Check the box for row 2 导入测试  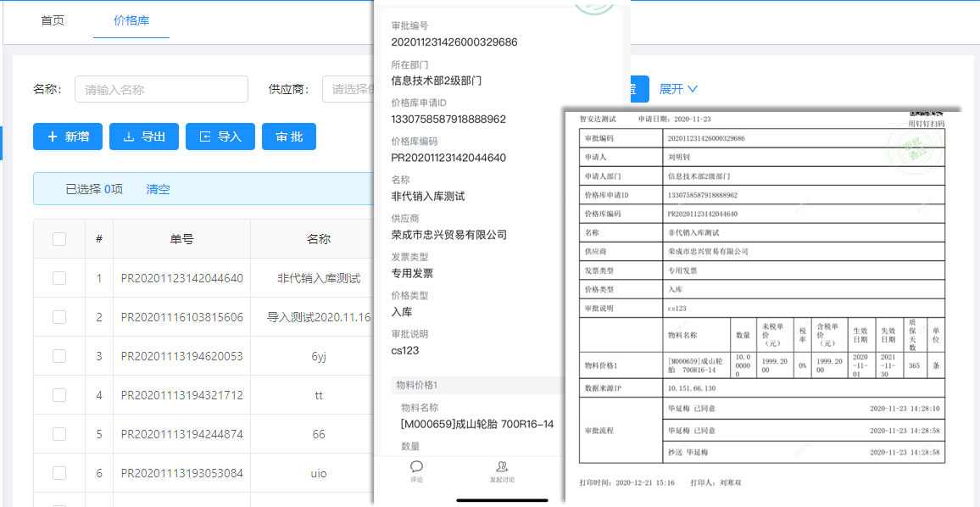tap(59, 317)
